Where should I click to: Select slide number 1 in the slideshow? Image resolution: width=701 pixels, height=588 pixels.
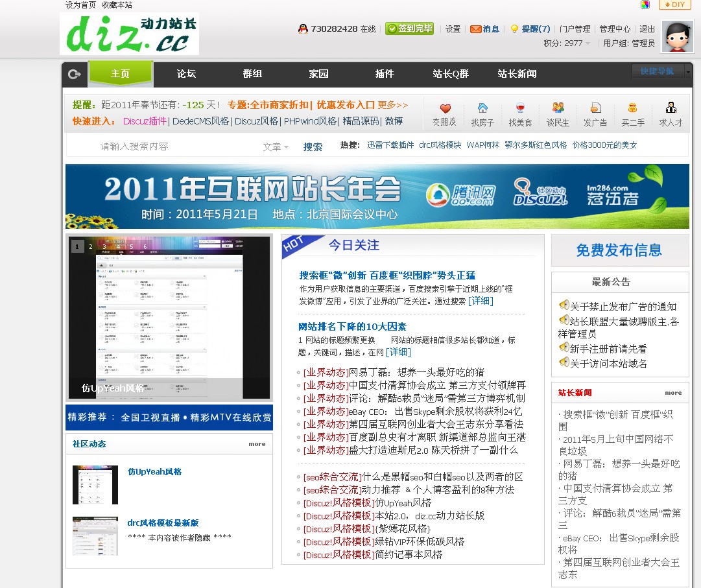click(77, 246)
